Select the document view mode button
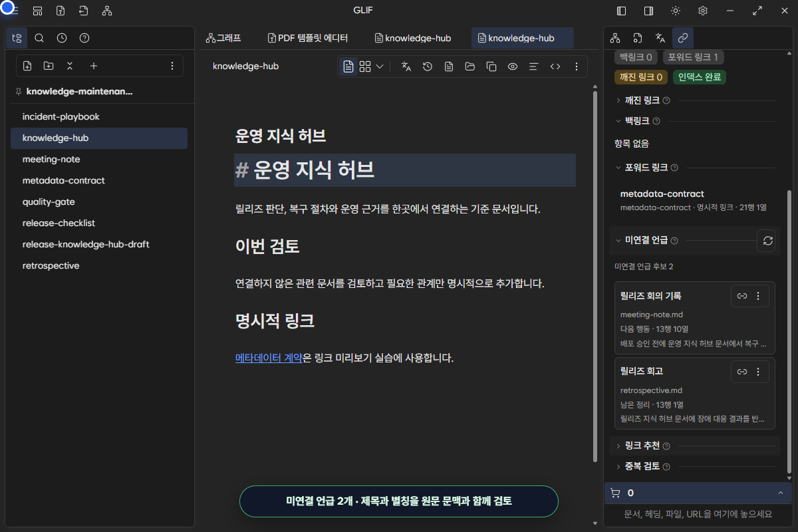 (348, 66)
